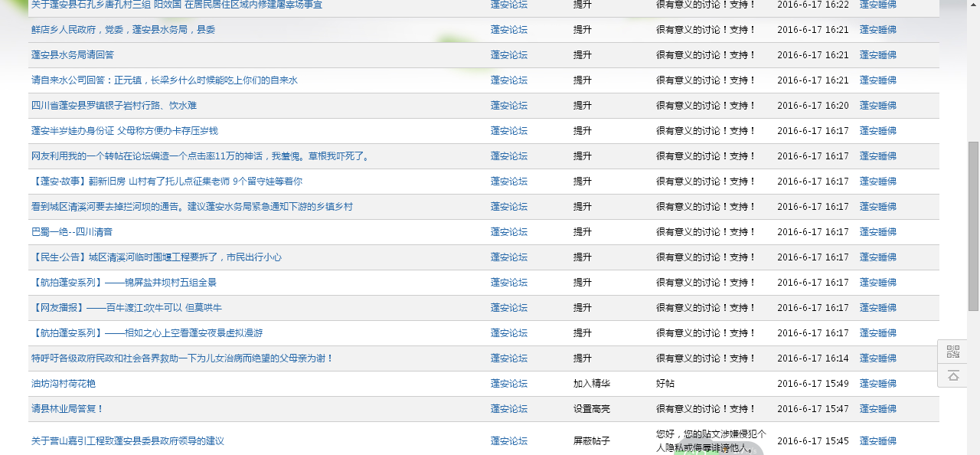Open the 【蓬安·故事】翻新旧房 thread

click(x=167, y=182)
